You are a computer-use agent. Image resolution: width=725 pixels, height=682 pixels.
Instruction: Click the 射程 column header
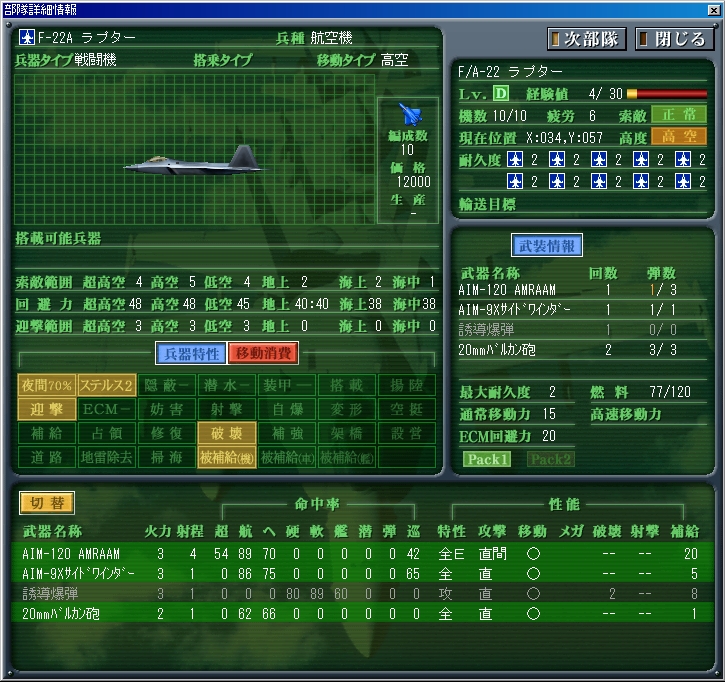coord(190,532)
